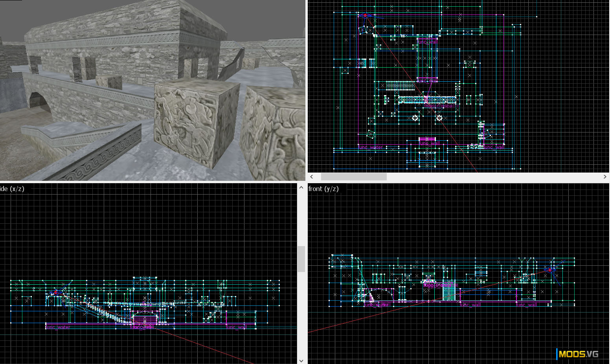The width and height of the screenshot is (610, 364).
Task: Click the right arrow of the top view scrollbar
Action: pyautogui.click(x=605, y=177)
